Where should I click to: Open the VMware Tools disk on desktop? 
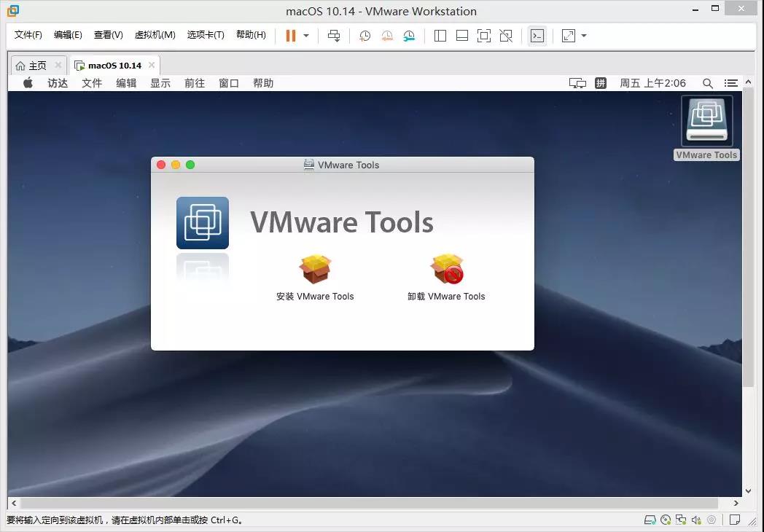pyautogui.click(x=706, y=122)
